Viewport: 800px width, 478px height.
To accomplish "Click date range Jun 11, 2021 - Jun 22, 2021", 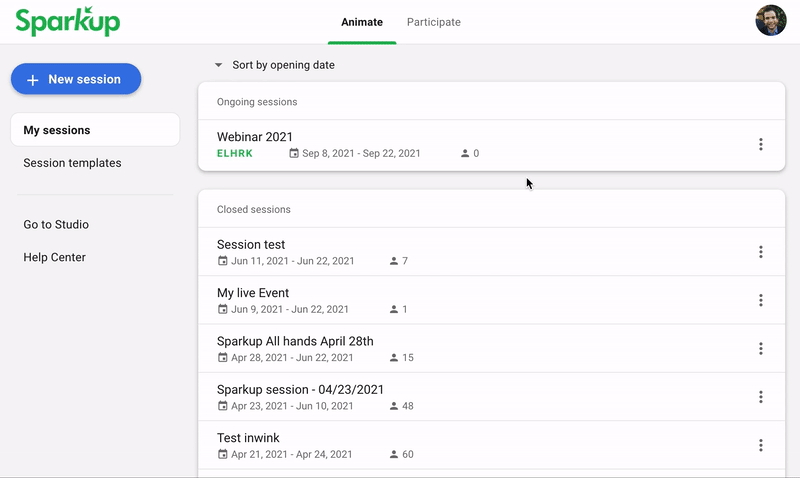I will point(293,261).
